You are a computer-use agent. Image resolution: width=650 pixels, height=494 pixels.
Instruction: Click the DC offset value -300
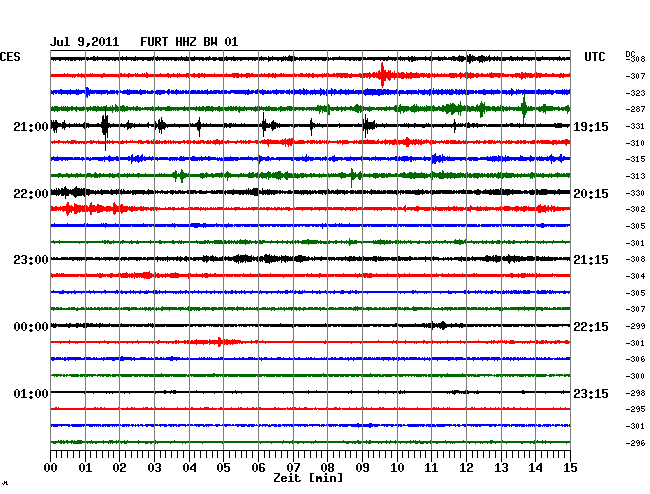[635, 376]
